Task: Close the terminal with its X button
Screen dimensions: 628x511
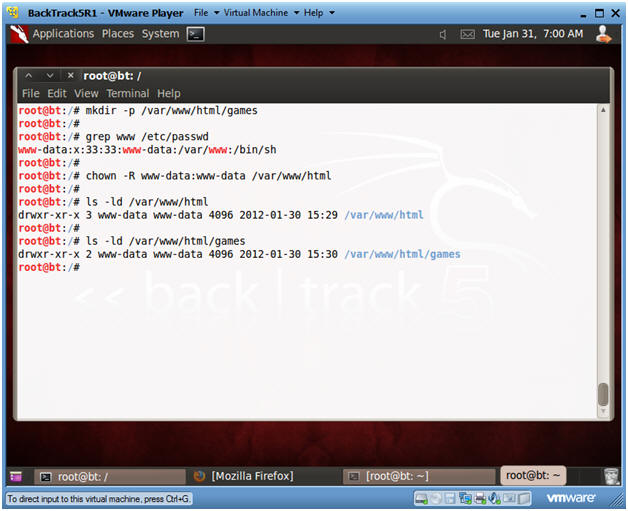Action: click(x=70, y=75)
